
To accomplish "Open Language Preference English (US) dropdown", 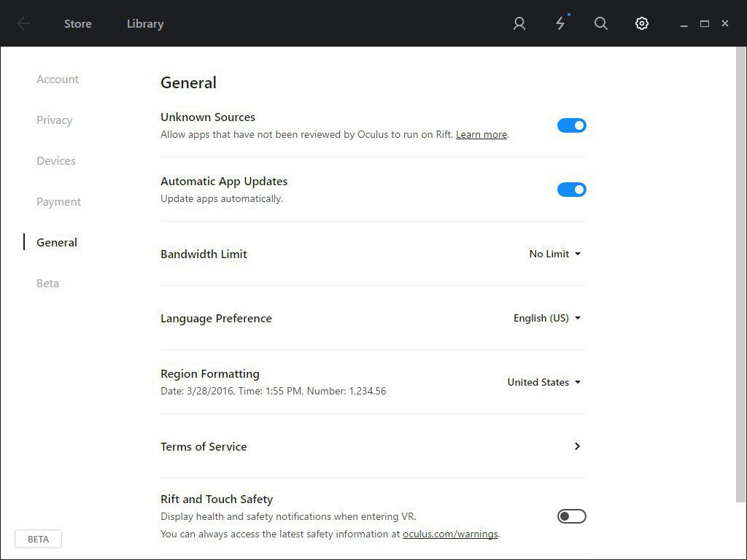I will click(x=547, y=318).
